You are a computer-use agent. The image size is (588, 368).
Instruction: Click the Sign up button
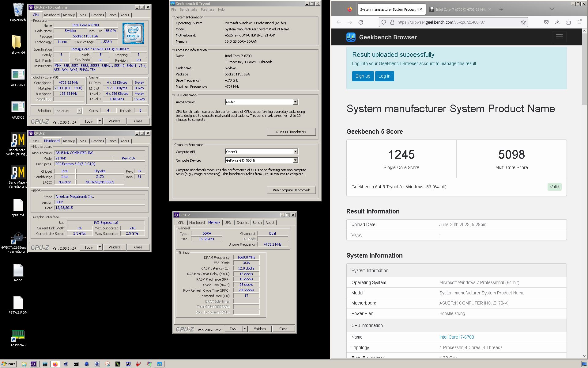point(363,76)
